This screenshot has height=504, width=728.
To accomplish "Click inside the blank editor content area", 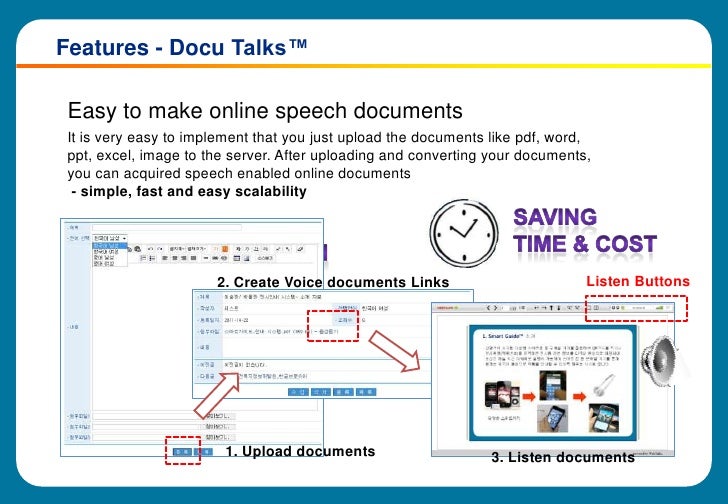I will click(x=204, y=339).
